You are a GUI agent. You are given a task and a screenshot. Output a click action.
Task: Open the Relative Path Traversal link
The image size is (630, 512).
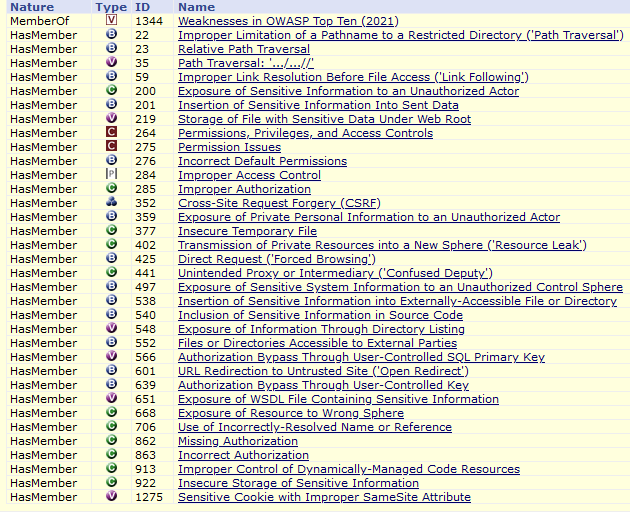coord(244,49)
